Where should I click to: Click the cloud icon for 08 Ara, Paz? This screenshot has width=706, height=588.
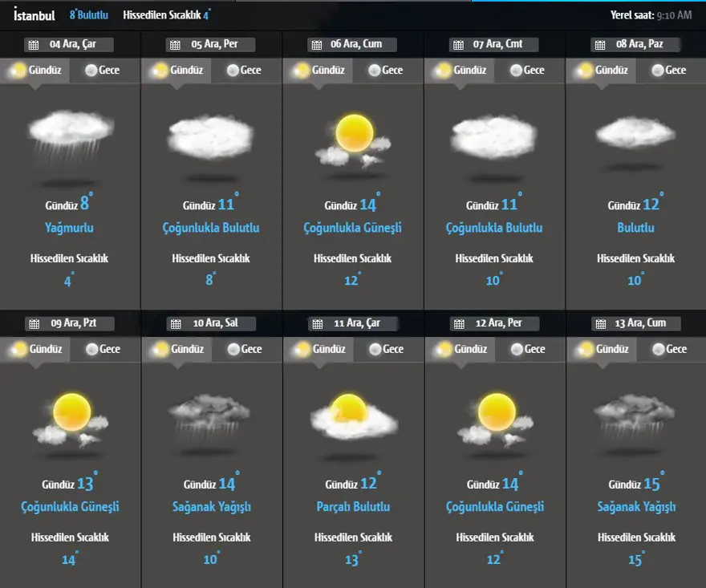point(636,132)
